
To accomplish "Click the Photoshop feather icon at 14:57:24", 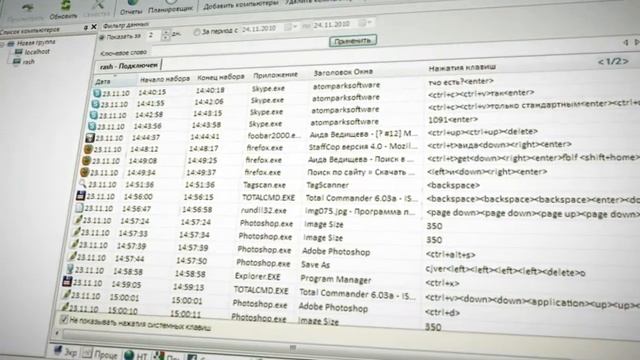I will [x=77, y=220].
